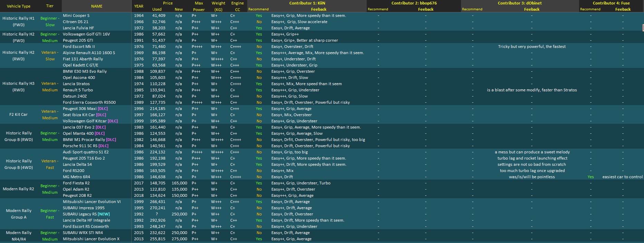Select the Opel Ascona 400 cell

[x=97, y=78]
